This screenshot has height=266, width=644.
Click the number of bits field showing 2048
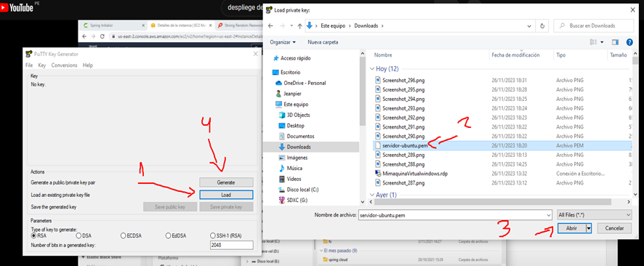pos(231,245)
